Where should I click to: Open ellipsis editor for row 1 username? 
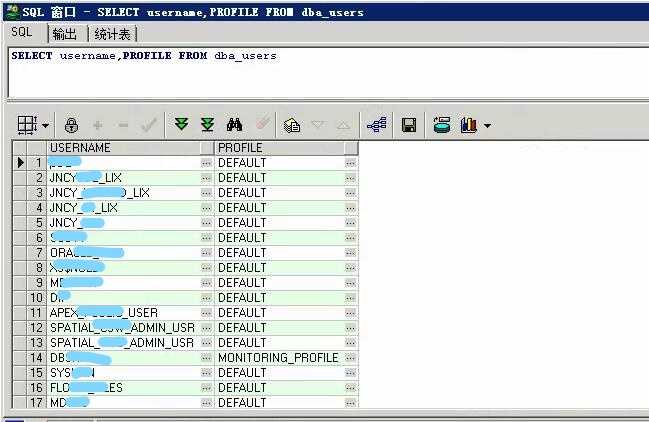[206, 163]
